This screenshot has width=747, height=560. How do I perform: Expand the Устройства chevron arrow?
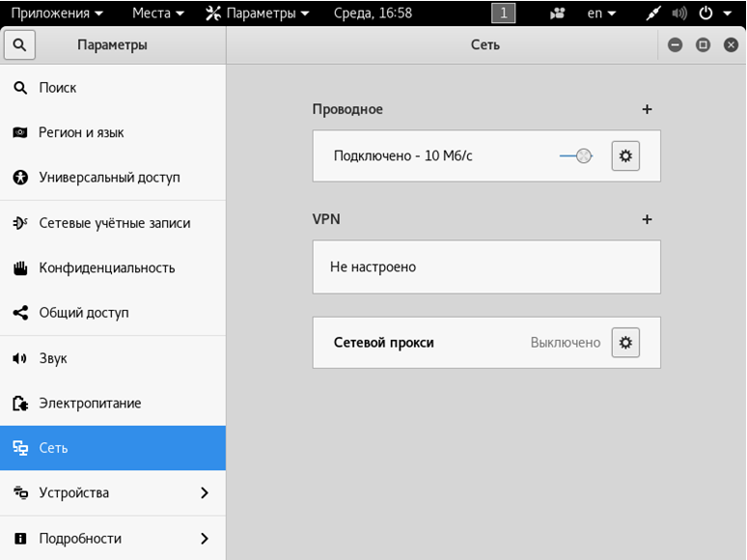point(205,492)
